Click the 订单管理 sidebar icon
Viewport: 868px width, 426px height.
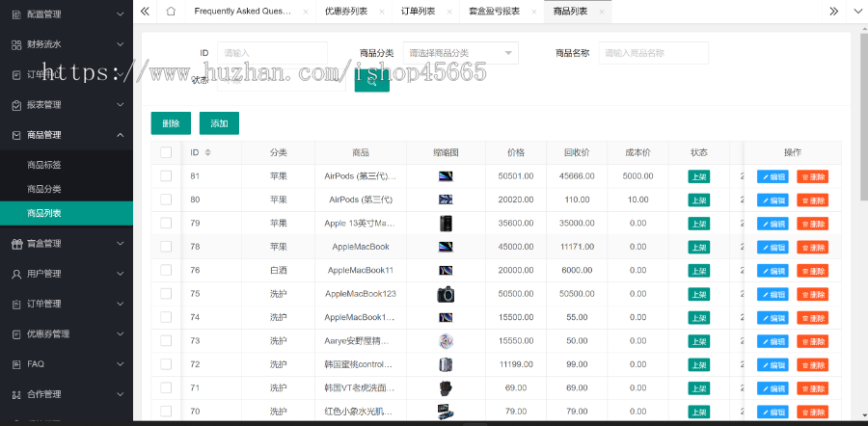tap(16, 305)
